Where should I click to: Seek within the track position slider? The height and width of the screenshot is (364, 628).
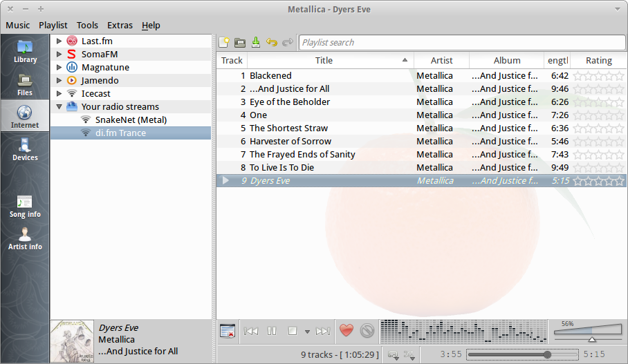pos(522,354)
